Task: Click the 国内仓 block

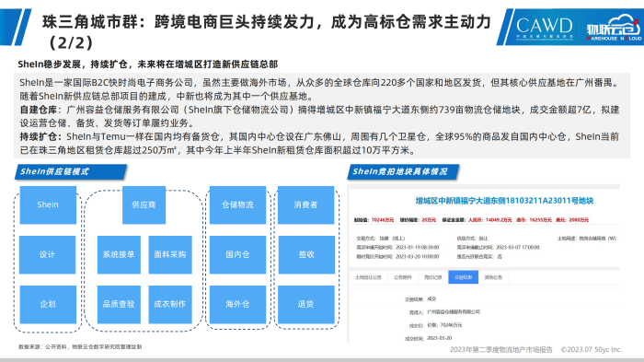Action: [x=237, y=254]
